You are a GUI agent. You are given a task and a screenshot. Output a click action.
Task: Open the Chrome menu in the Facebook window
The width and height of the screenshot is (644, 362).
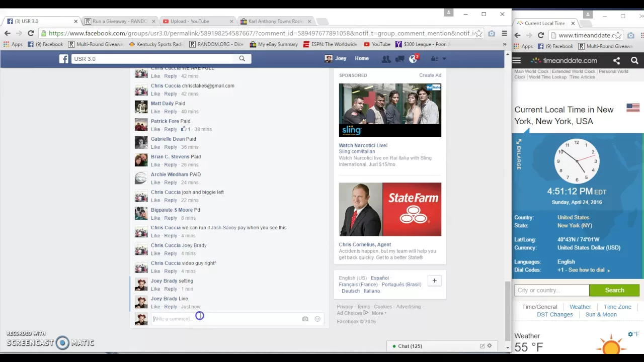coord(504,33)
